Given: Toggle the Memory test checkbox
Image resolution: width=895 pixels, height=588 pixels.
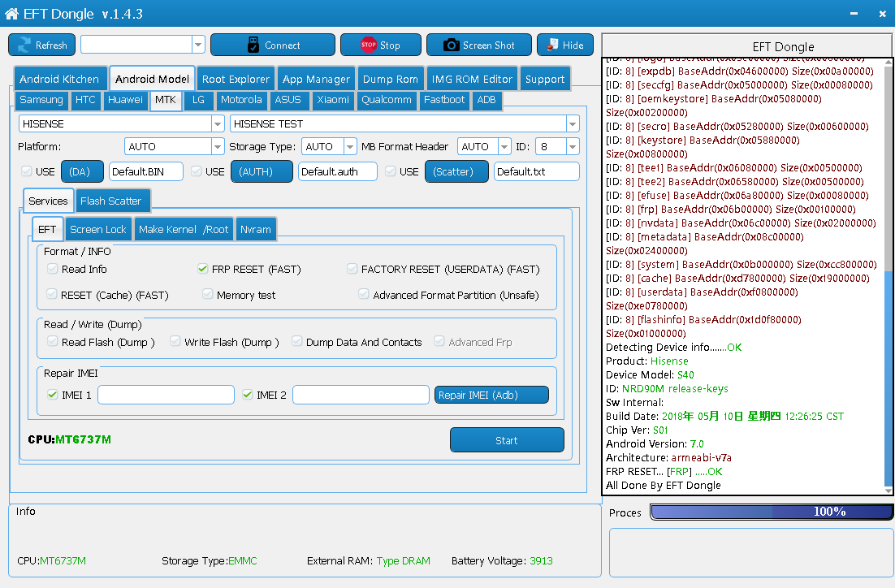Looking at the screenshot, I should click(x=208, y=294).
